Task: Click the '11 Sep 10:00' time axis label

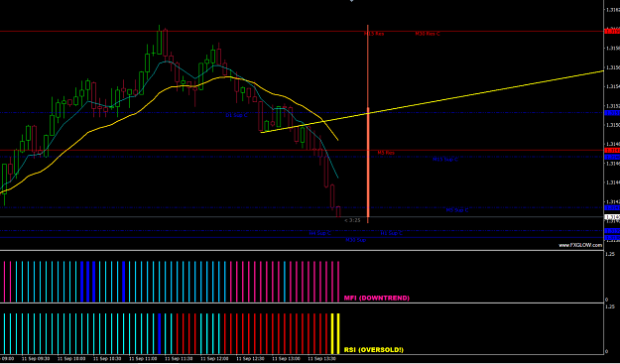Action: pyautogui.click(x=71, y=358)
